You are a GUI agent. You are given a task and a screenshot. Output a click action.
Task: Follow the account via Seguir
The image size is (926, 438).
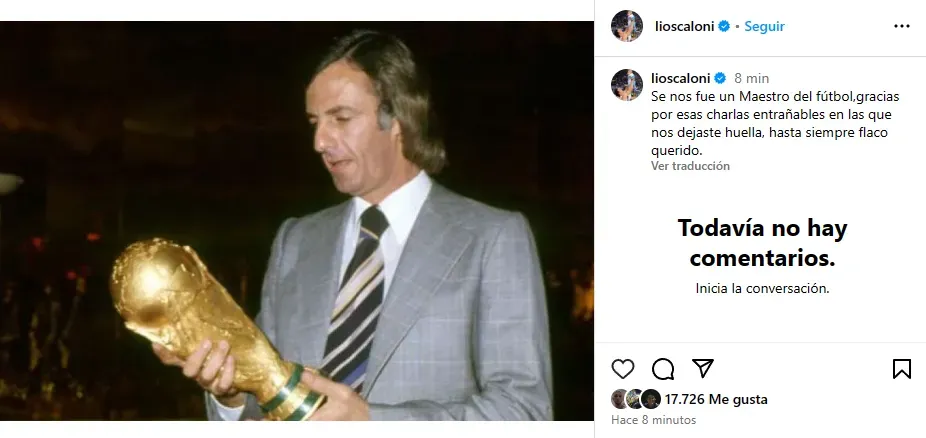pyautogui.click(x=764, y=26)
